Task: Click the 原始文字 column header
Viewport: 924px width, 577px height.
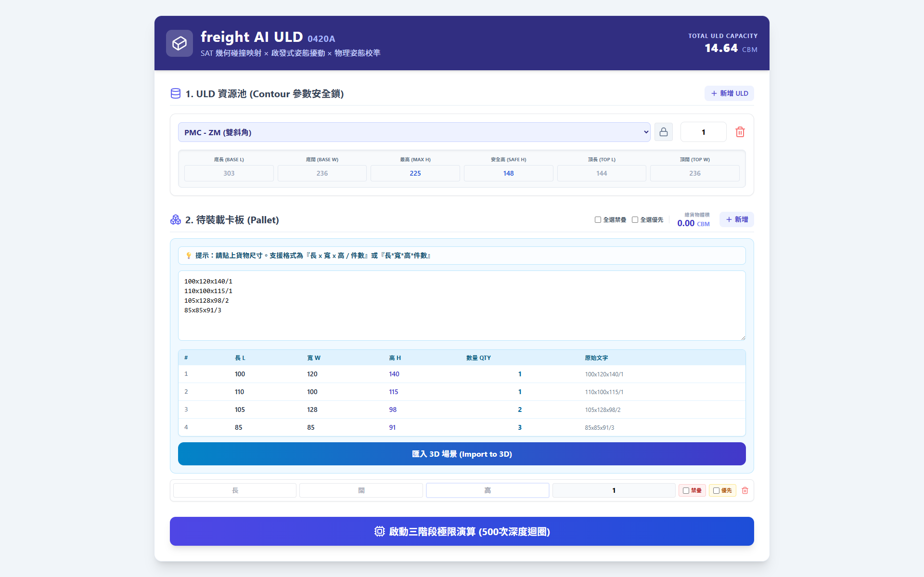Action: pos(596,358)
